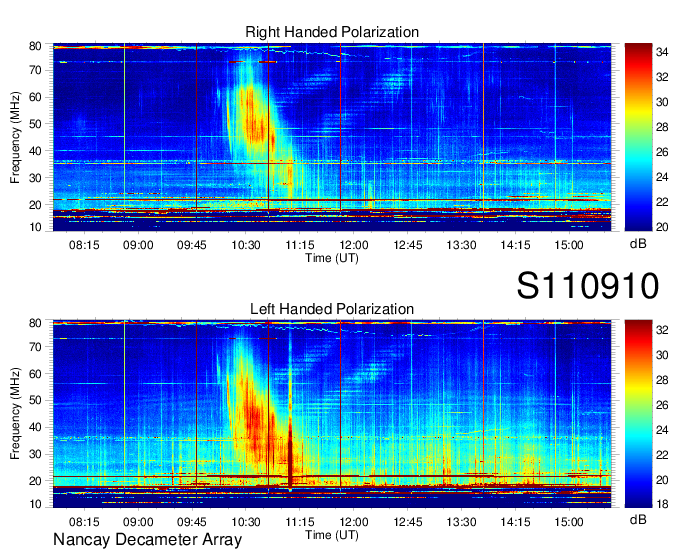Click 32 dB tick on Left Handed colorbar
The width and height of the screenshot is (680, 552).
tap(662, 330)
